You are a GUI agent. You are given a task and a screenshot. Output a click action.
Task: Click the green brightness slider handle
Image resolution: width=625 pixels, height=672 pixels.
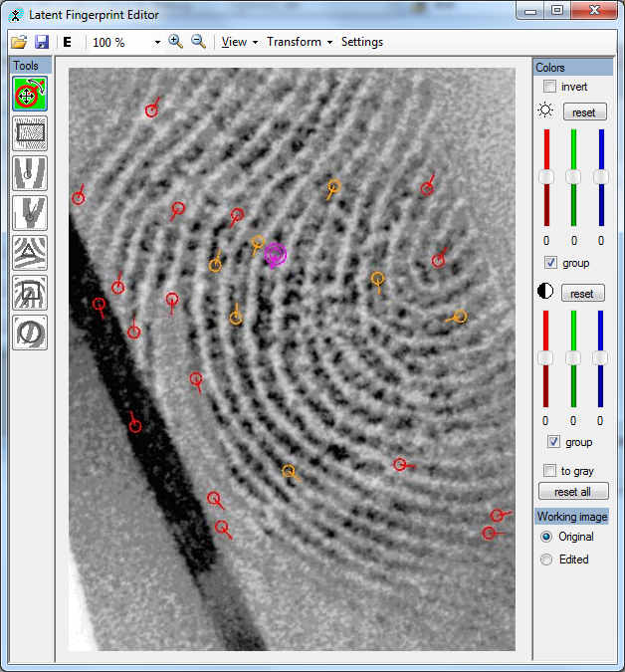[x=573, y=177]
